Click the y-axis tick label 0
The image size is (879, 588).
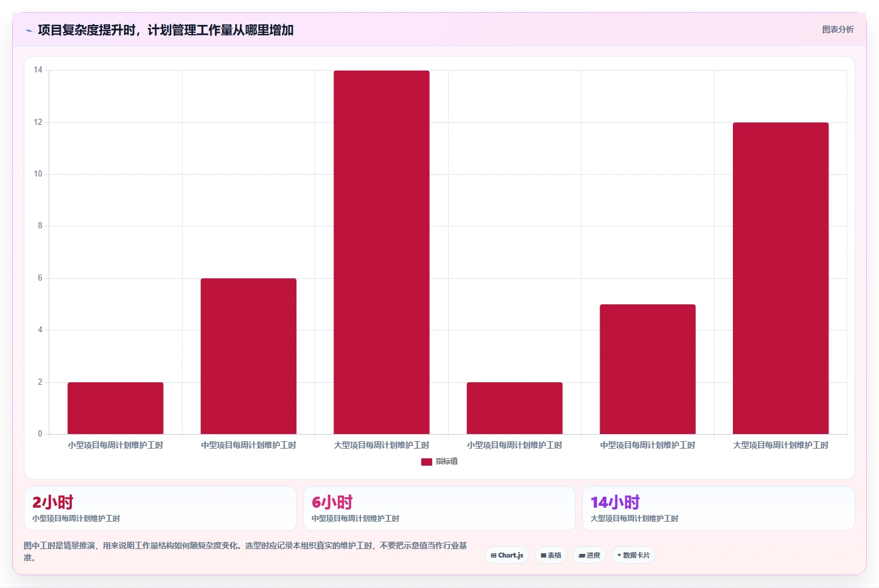tap(40, 434)
